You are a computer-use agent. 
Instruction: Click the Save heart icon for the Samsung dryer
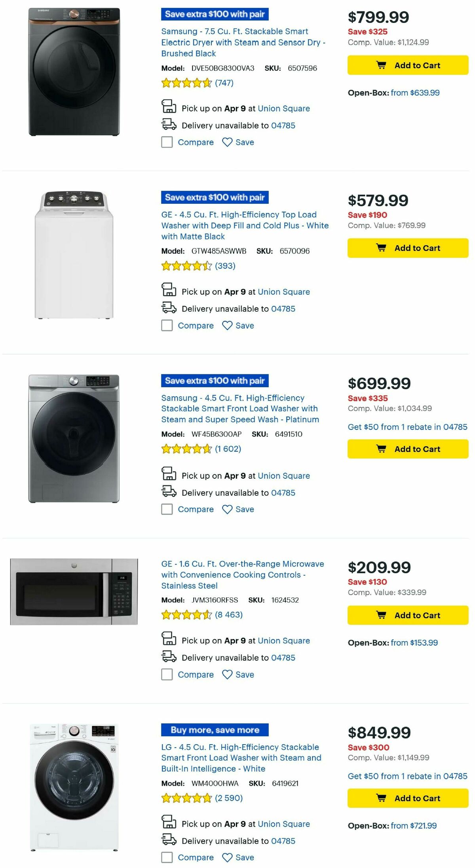[228, 142]
